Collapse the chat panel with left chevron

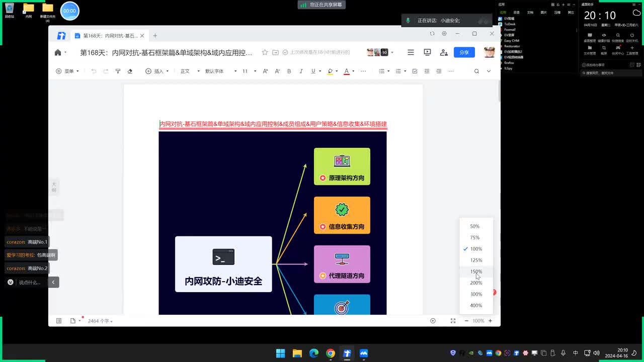pyautogui.click(x=53, y=282)
